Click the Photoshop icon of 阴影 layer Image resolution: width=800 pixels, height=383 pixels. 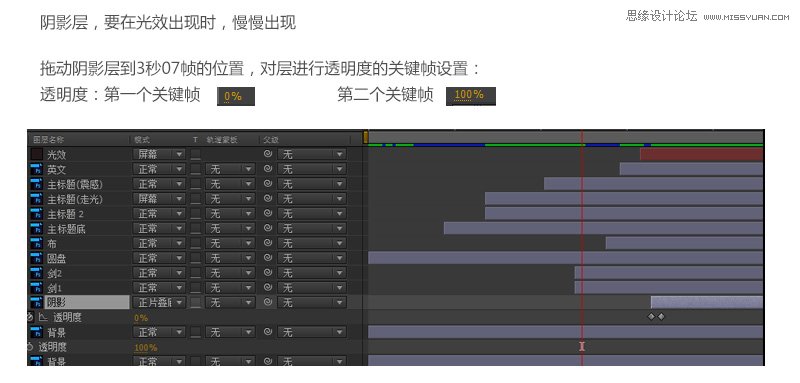[36, 302]
